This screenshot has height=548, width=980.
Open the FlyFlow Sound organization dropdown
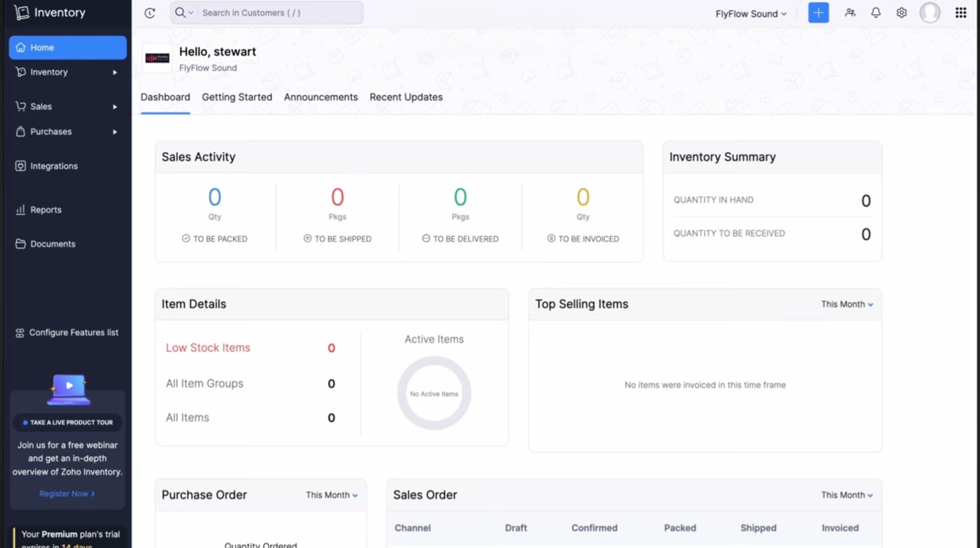point(751,14)
